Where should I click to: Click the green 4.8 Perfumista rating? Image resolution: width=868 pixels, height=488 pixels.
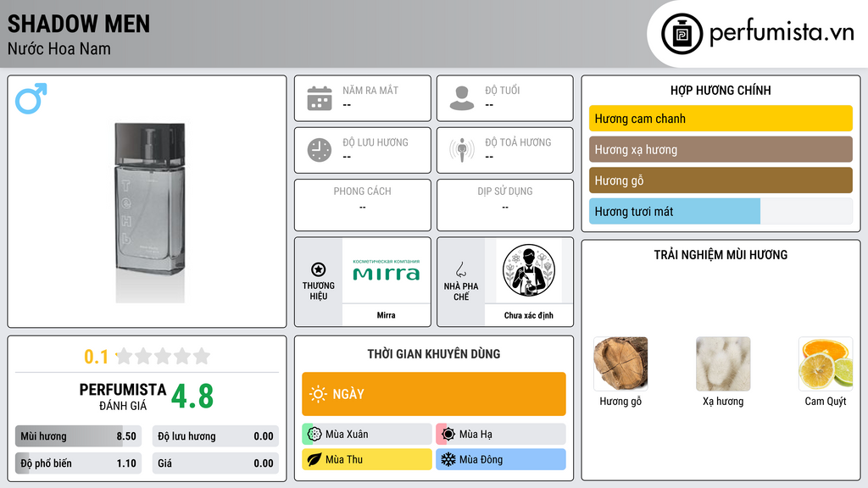pos(192,396)
